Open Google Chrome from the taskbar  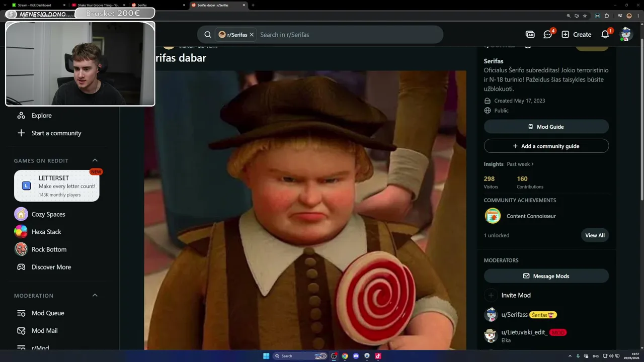click(345, 356)
